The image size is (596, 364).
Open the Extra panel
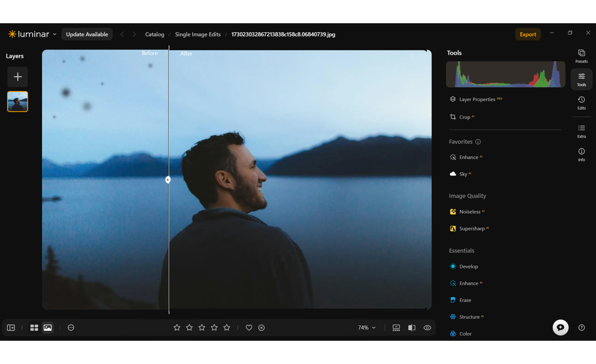(x=582, y=131)
